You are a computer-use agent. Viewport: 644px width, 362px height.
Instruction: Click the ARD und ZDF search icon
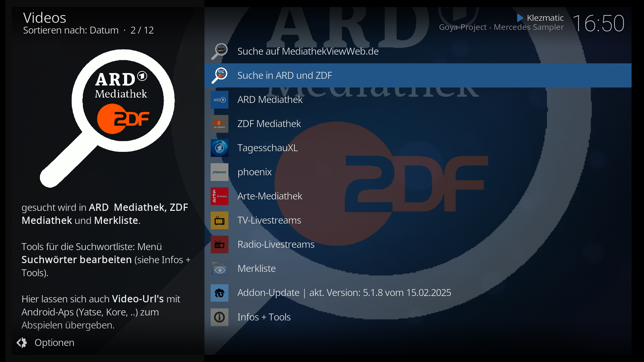[x=219, y=75]
